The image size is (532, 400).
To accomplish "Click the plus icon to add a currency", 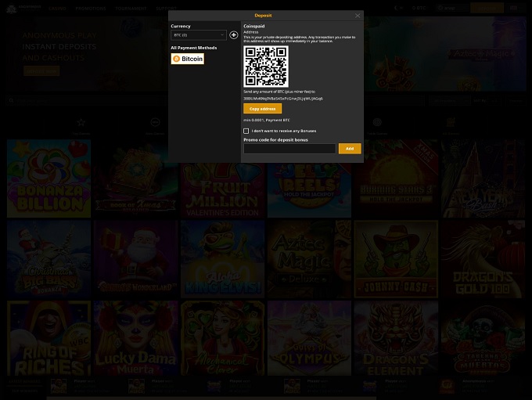I will 233,35.
